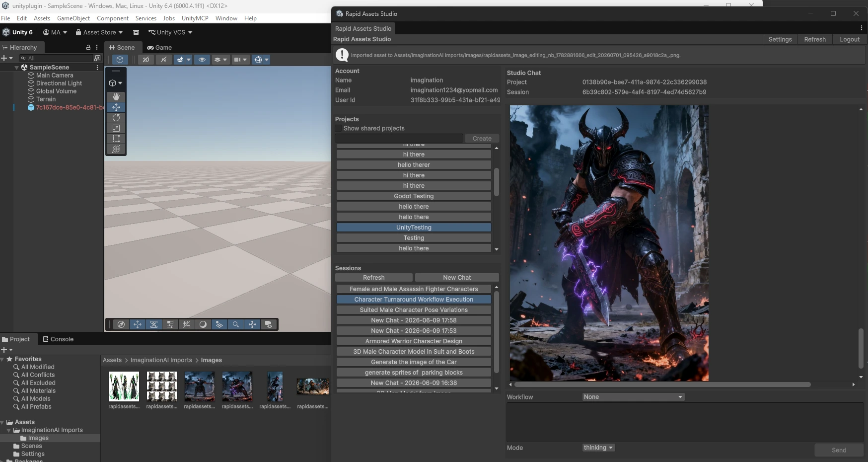Open Rapid Assets Studio tab kebab menu
Viewport: 868px width, 462px height.
coord(862,28)
